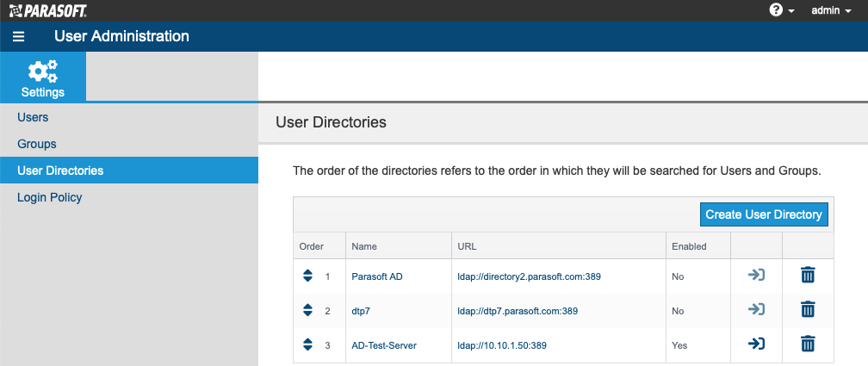
Task: Open the hamburger navigation menu
Action: 19,36
